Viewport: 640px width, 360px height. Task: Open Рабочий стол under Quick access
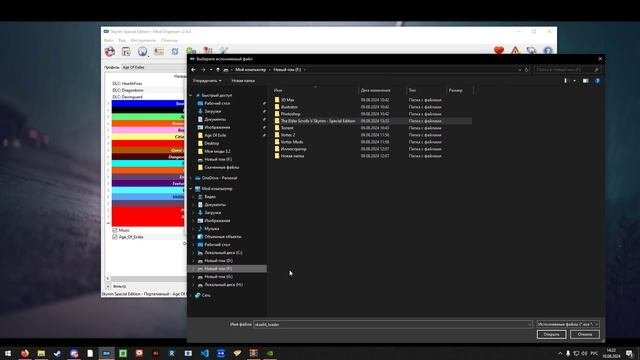pyautogui.click(x=217, y=103)
